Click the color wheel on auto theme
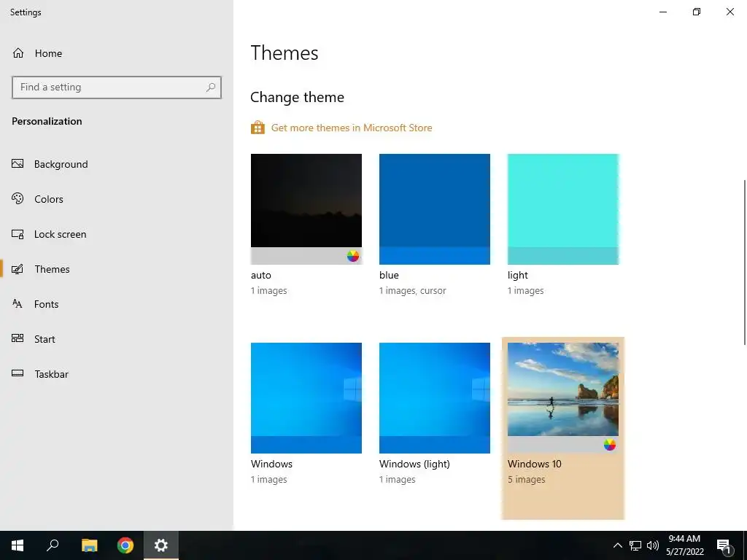Image resolution: width=747 pixels, height=560 pixels. pyautogui.click(x=353, y=256)
